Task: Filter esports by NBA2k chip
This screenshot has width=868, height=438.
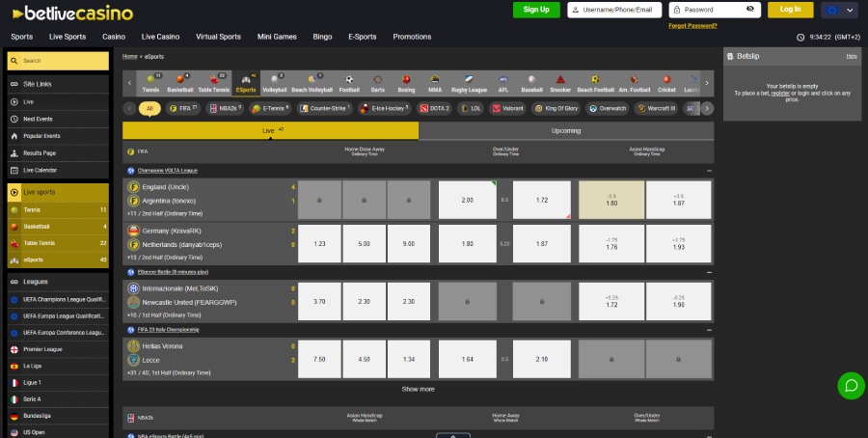Action: (225, 108)
